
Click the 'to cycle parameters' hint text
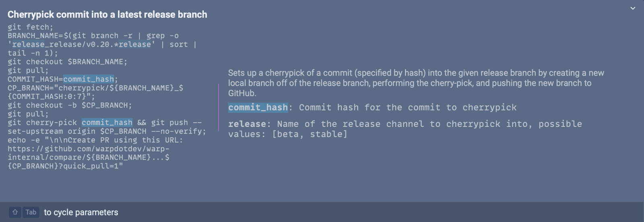click(x=81, y=212)
